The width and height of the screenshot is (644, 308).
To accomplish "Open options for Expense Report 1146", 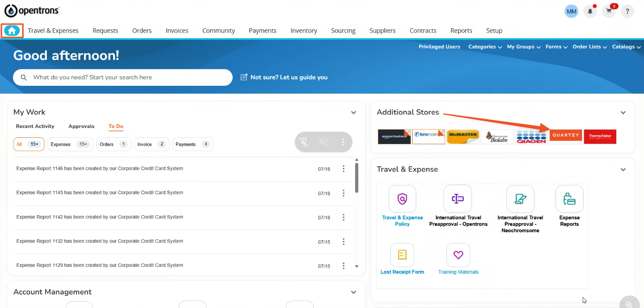I will (344, 169).
